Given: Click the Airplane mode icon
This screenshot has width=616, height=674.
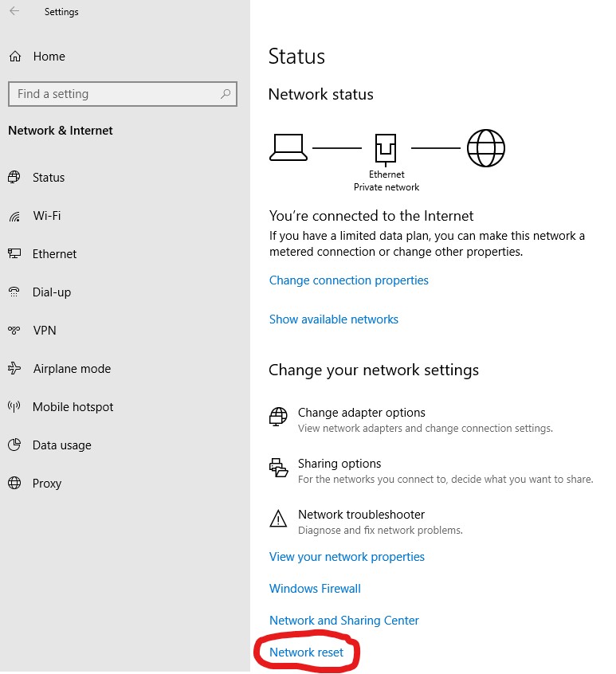Looking at the screenshot, I should 14,369.
